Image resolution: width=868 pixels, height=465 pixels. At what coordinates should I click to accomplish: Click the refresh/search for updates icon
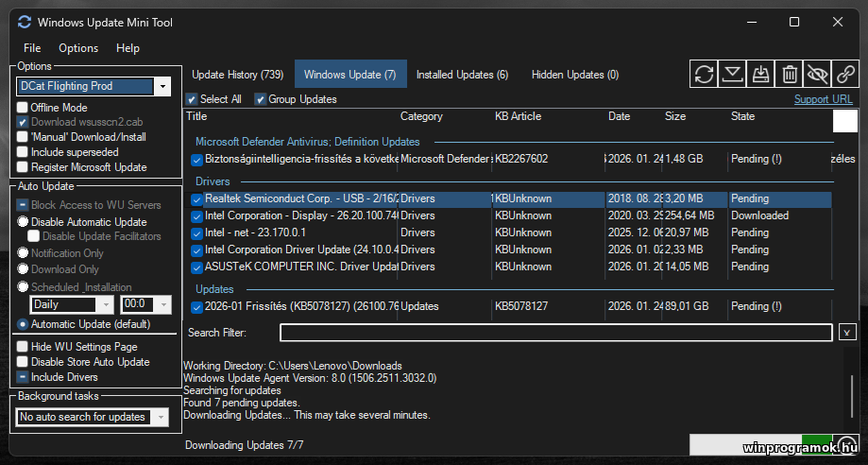click(x=704, y=74)
